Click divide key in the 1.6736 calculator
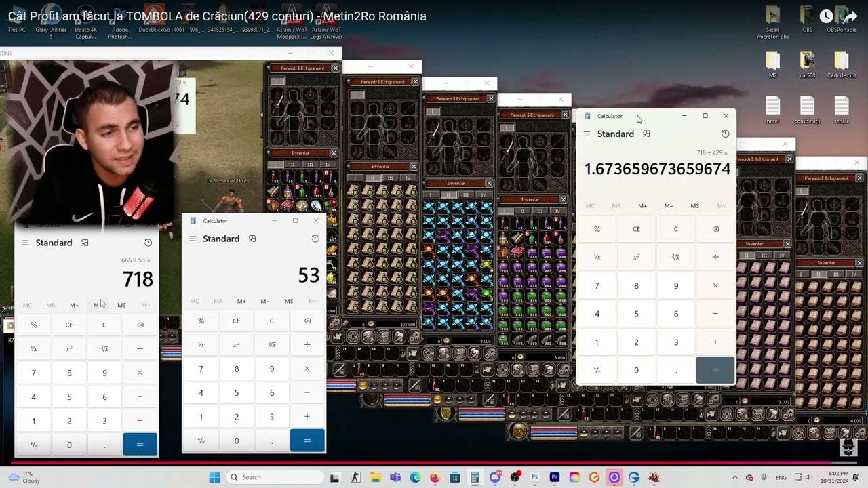 [715, 257]
